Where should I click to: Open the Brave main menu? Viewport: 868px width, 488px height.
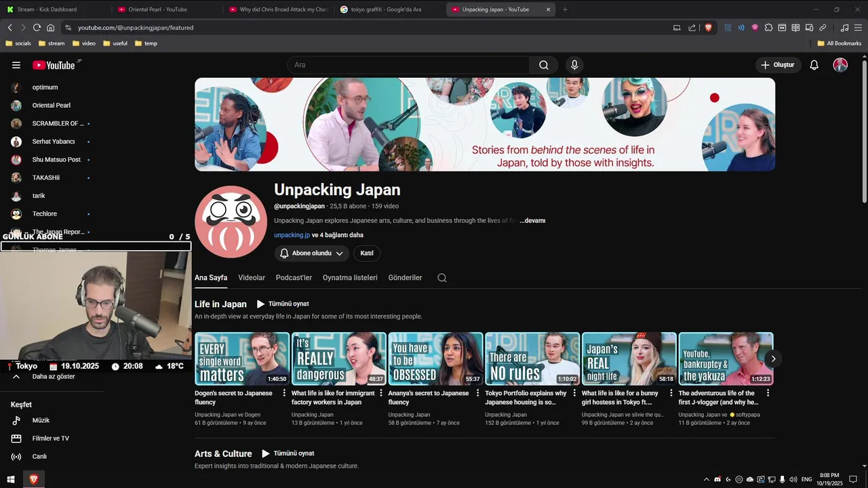(x=858, y=28)
